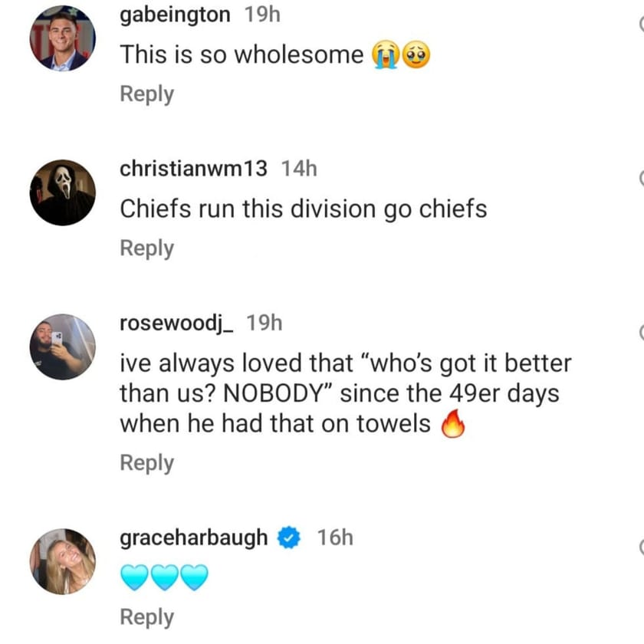Reply to gabeington's wholesome comment
Screen dimensions: 644x644
[x=146, y=94]
